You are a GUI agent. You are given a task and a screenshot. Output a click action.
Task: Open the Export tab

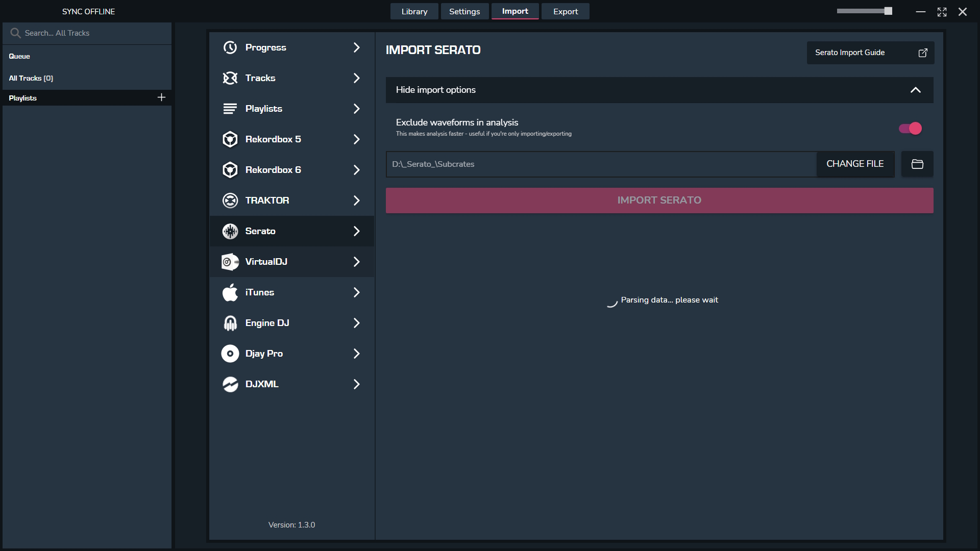(x=565, y=11)
